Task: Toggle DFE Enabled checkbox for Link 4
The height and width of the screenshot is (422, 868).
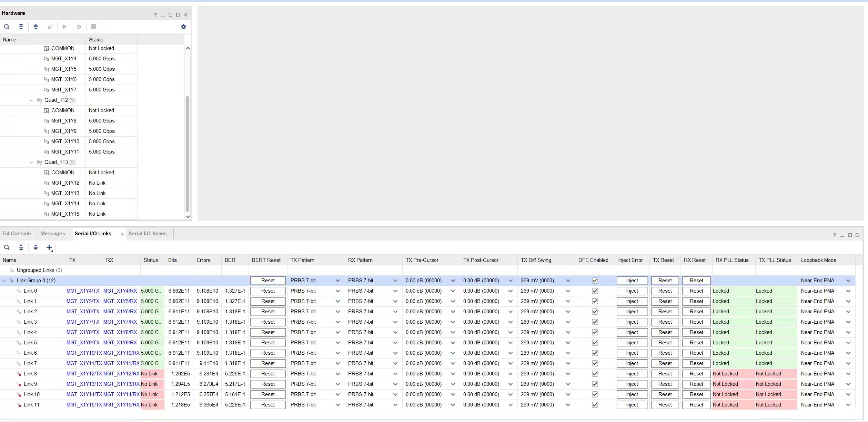Action: tap(595, 332)
